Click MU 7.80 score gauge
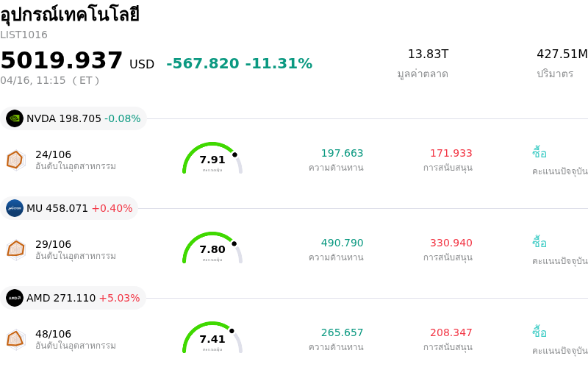The height and width of the screenshot is (367, 588). pos(212,249)
